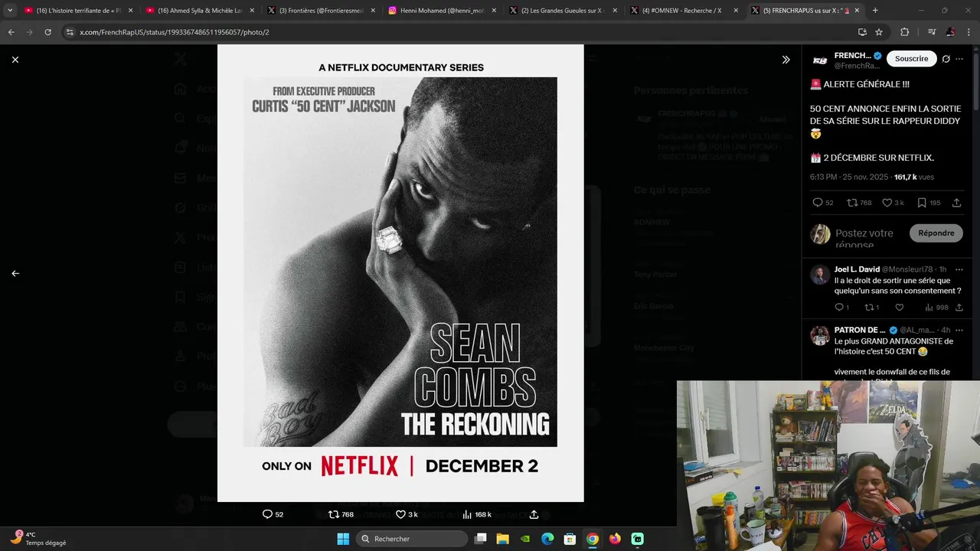
Task: Open Task View from the taskbar
Action: tap(480, 539)
